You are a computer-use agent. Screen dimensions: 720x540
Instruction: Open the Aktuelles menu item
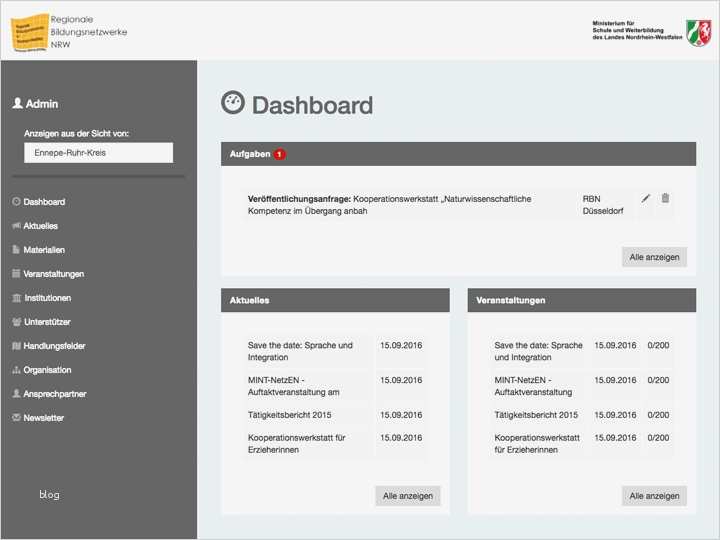coord(40,226)
